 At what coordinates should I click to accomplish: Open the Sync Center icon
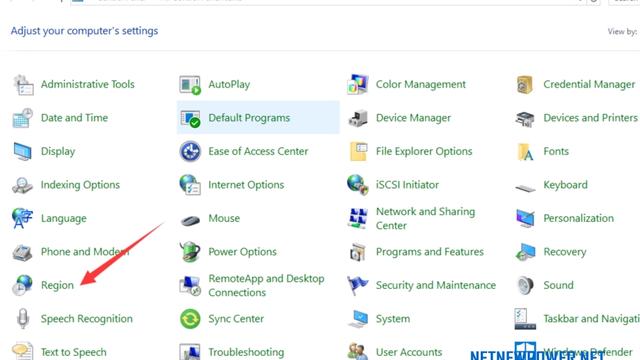click(190, 319)
